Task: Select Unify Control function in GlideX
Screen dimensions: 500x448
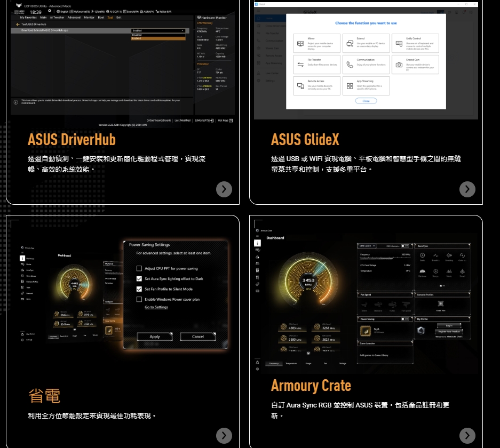Action: click(415, 43)
